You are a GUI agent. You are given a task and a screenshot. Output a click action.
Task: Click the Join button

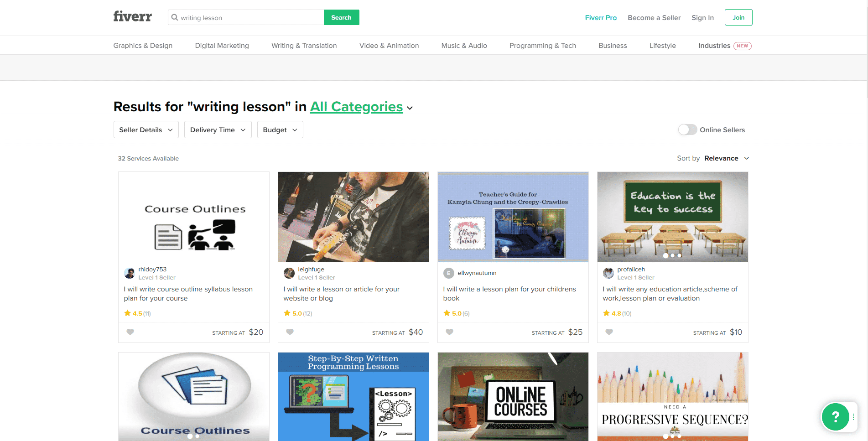(738, 17)
